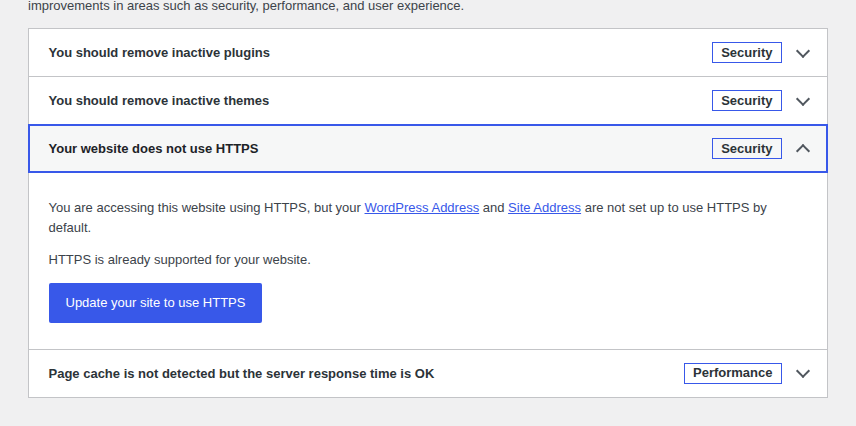The height and width of the screenshot is (426, 856).
Task: Open 'Page cache is not detected' heading
Action: [x=241, y=374]
